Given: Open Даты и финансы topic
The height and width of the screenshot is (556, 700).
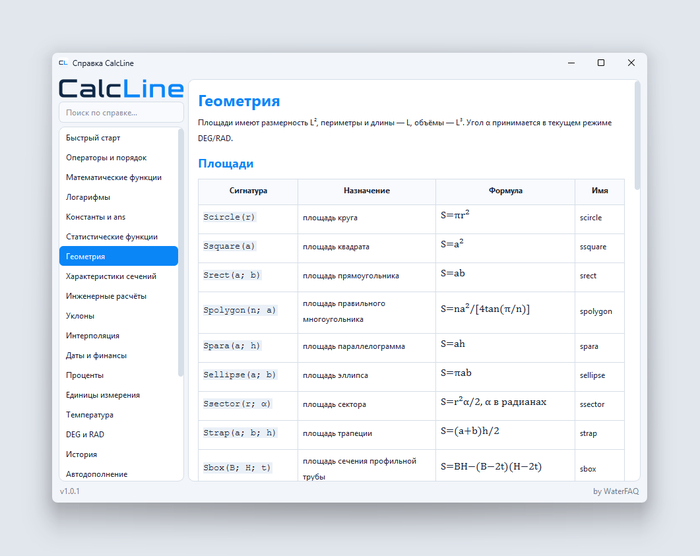Looking at the screenshot, I should tap(118, 355).
